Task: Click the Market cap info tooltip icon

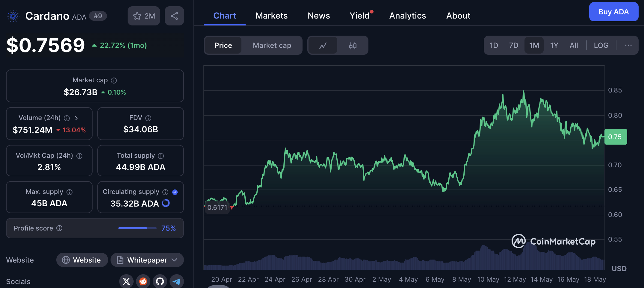Action: [x=114, y=80]
